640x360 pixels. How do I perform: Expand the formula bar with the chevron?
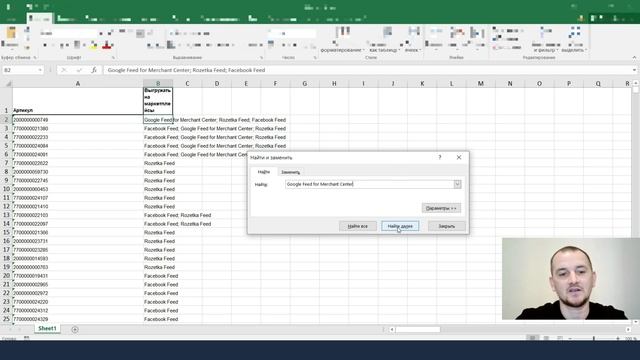(634, 70)
